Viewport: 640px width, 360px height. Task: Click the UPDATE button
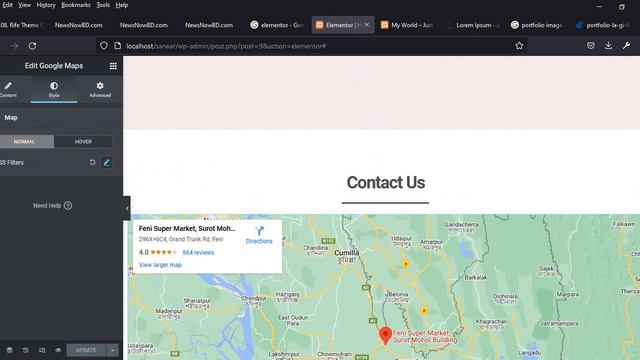click(x=86, y=350)
